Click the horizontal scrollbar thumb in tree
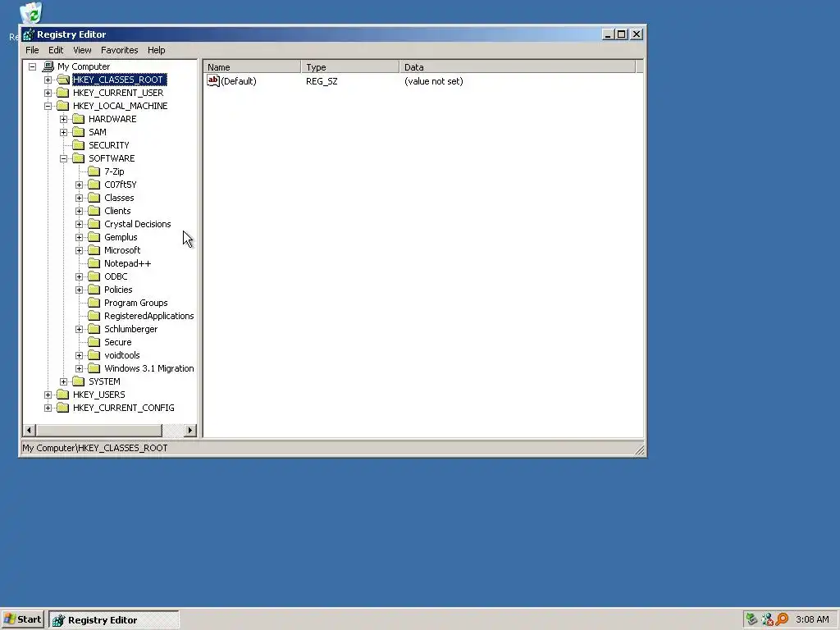 pos(99,430)
